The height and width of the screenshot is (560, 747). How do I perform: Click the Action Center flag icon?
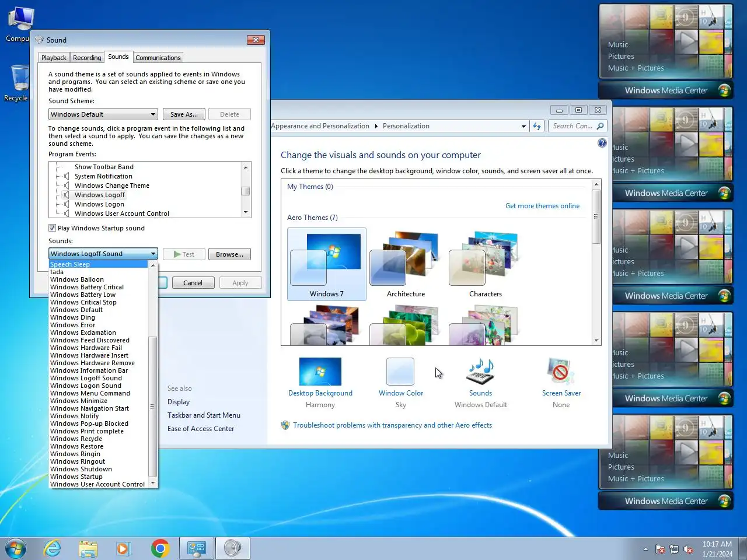(x=660, y=549)
